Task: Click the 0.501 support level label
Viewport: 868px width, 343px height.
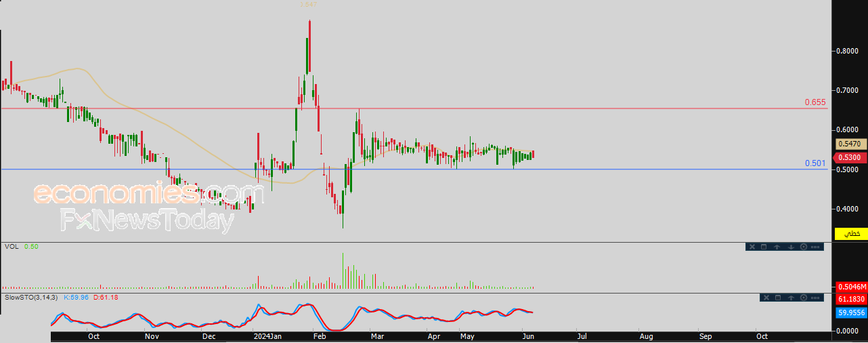Action: point(815,163)
